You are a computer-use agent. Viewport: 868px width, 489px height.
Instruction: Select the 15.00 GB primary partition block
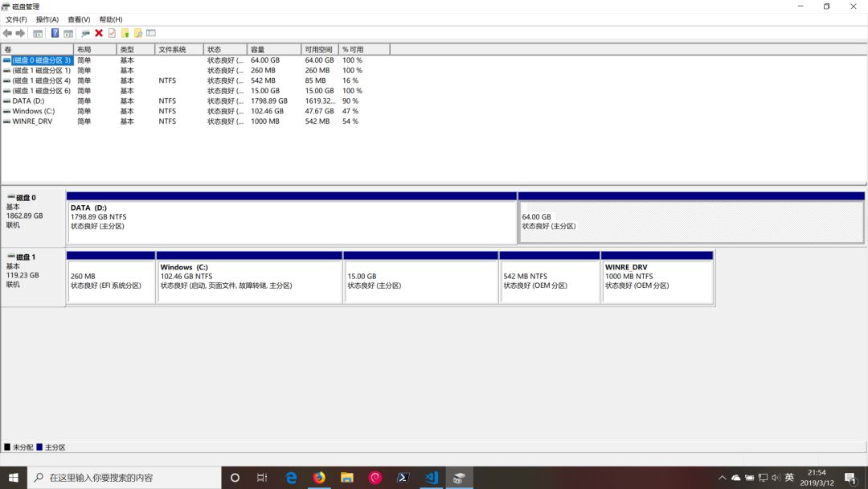click(x=420, y=277)
